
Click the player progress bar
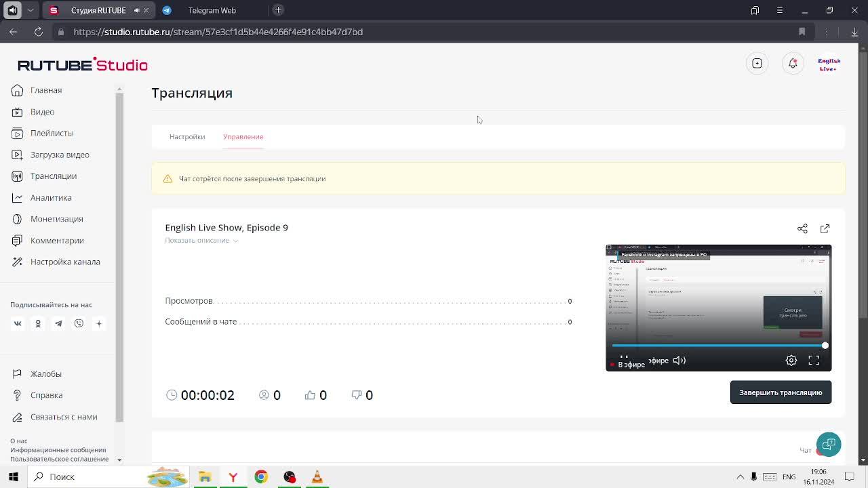point(718,346)
